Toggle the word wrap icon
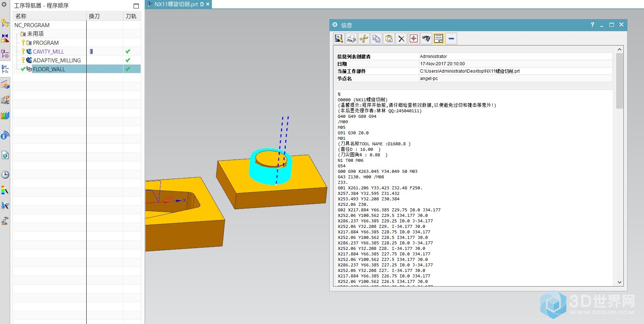 click(x=439, y=39)
